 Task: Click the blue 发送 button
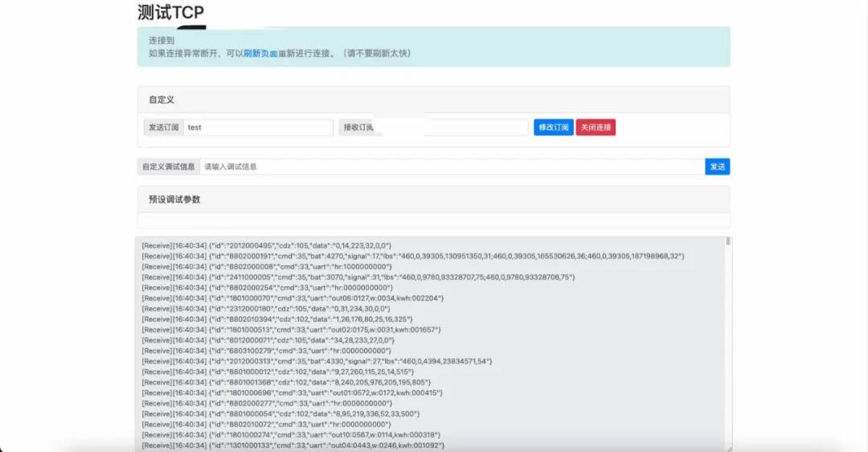pos(717,166)
